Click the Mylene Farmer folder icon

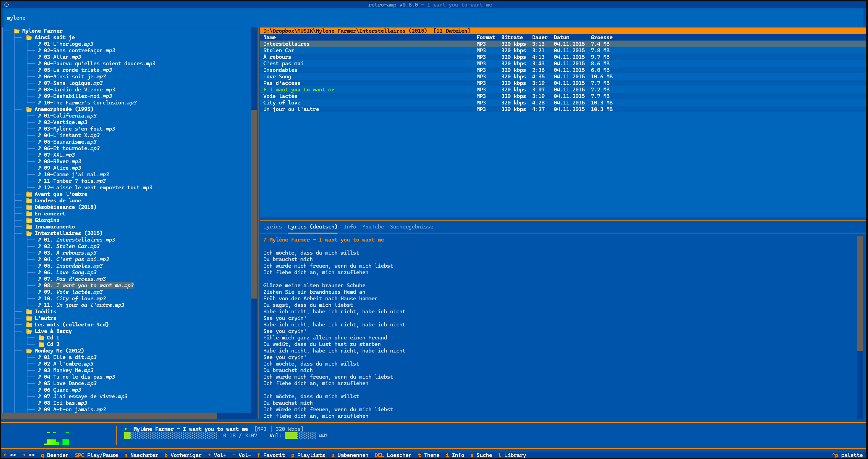(x=16, y=31)
